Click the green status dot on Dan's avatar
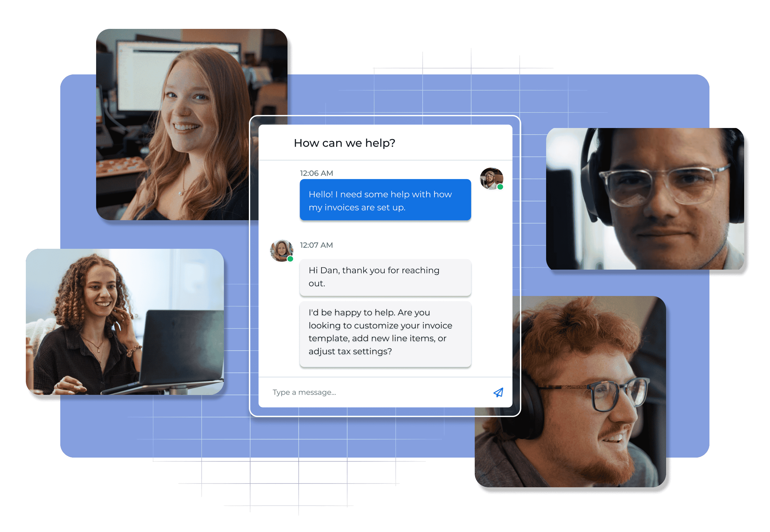Viewport: 770px width, 532px height. click(500, 187)
